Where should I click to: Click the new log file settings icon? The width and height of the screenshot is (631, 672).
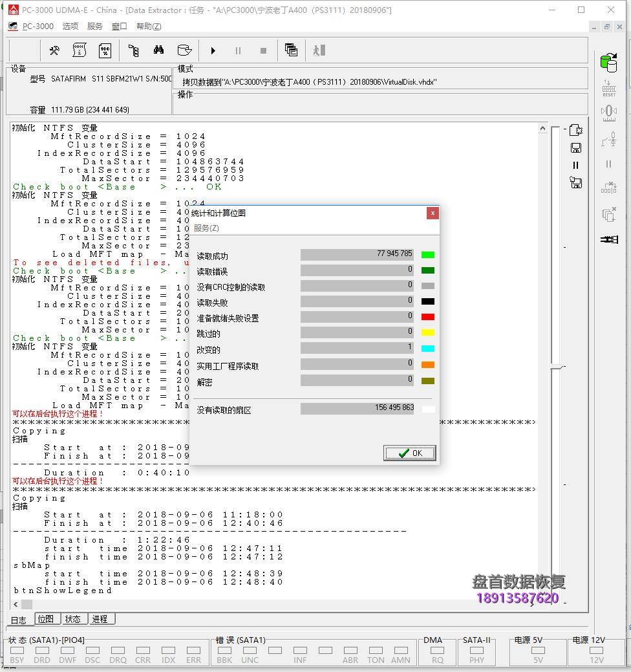[576, 130]
